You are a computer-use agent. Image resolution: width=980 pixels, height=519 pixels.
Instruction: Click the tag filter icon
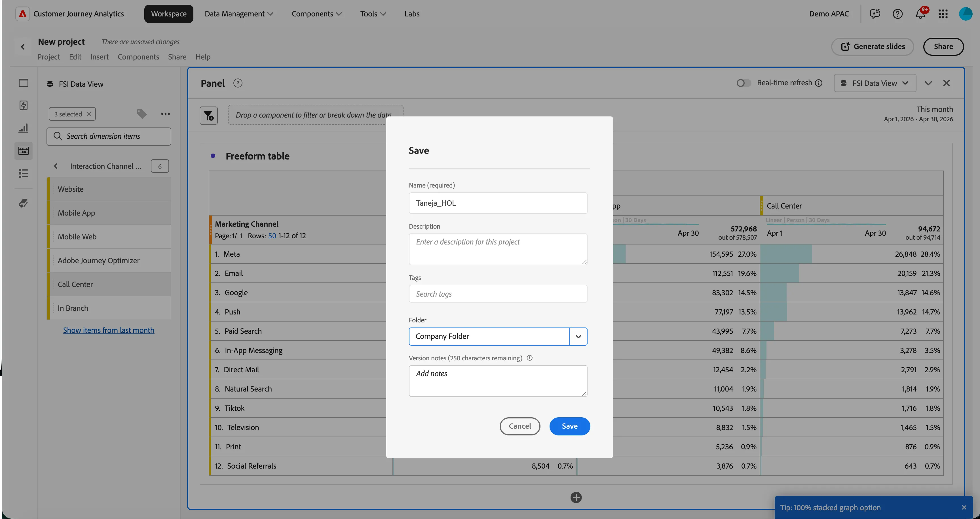(x=141, y=114)
